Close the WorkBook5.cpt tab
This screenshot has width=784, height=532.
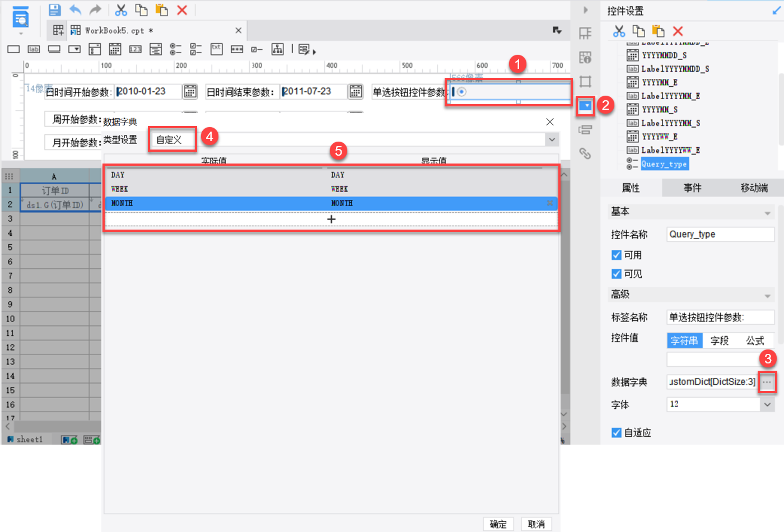238,30
